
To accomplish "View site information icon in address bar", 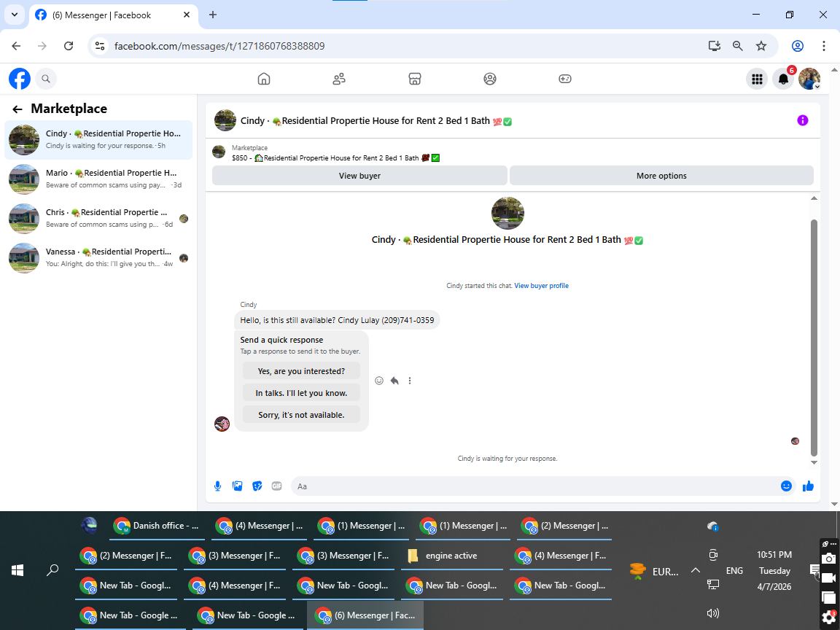I will point(100,46).
